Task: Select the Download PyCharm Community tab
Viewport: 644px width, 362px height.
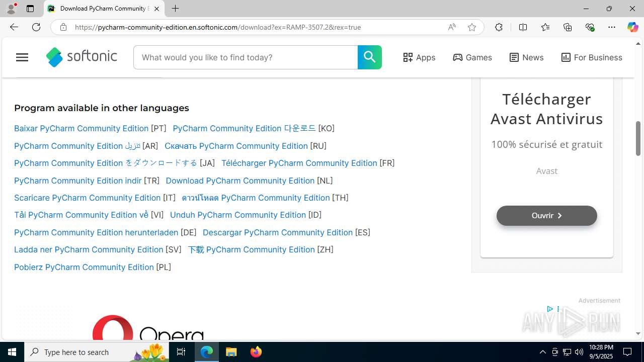Action: 104,9
